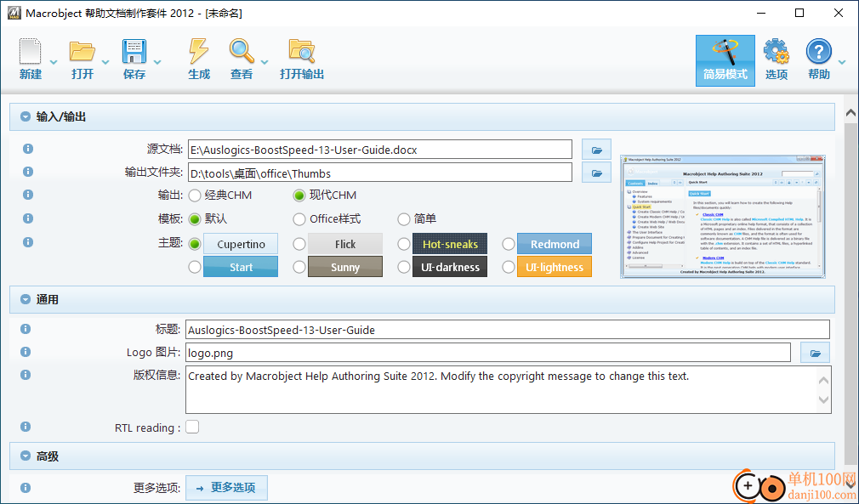Screen dimensions: 859x504
Task: Click the 更多选项 button
Action: coord(227,488)
